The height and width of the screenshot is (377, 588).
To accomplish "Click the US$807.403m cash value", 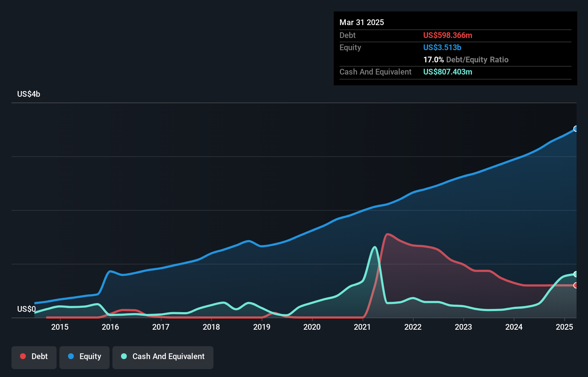I will (x=448, y=72).
